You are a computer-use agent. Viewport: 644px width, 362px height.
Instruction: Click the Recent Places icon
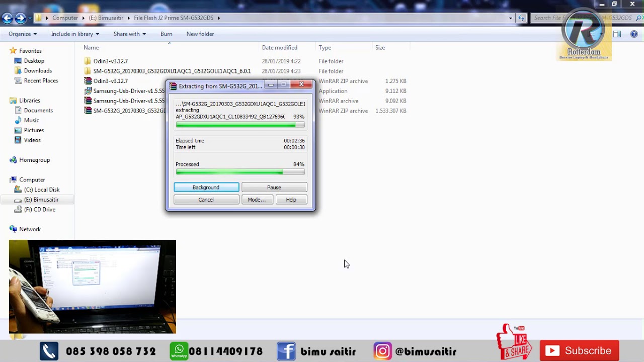(x=18, y=80)
